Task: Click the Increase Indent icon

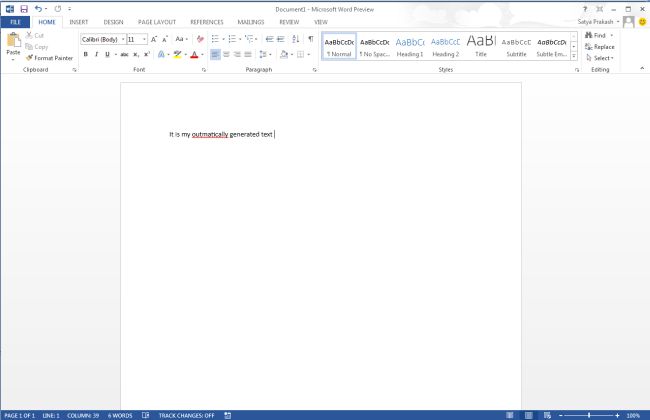Action: pyautogui.click(x=283, y=39)
